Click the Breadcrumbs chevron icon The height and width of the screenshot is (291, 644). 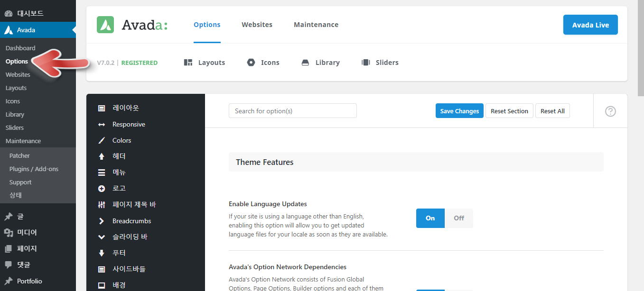tap(102, 221)
